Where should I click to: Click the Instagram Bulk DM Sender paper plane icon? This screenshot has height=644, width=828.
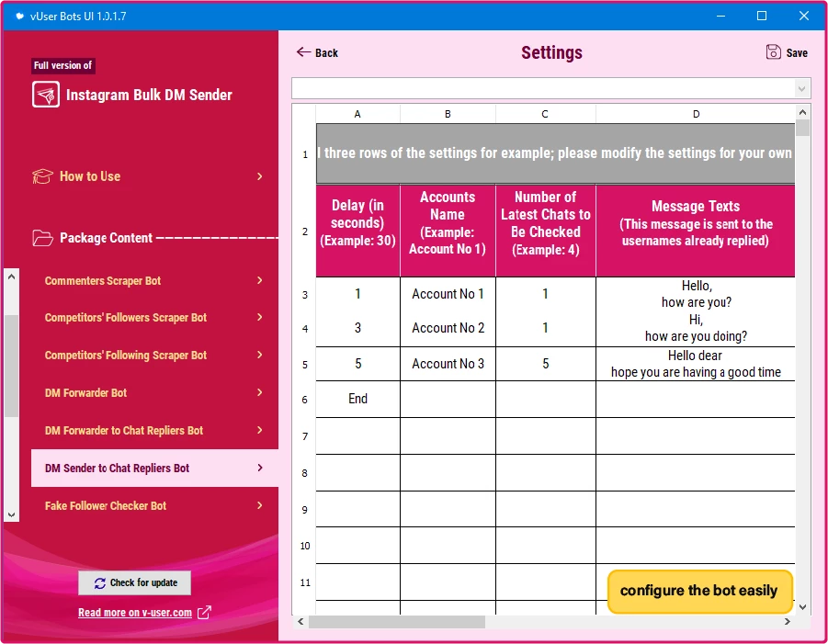pos(45,95)
